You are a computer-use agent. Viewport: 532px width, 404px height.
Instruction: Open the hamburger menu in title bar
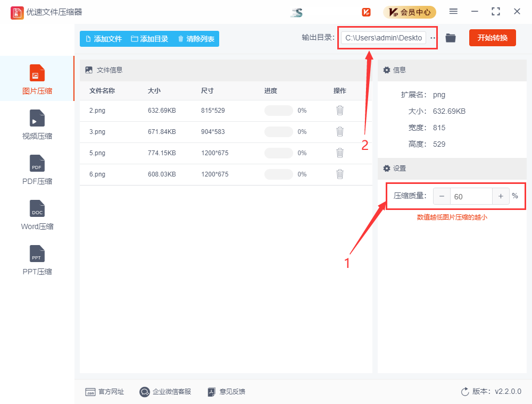453,12
